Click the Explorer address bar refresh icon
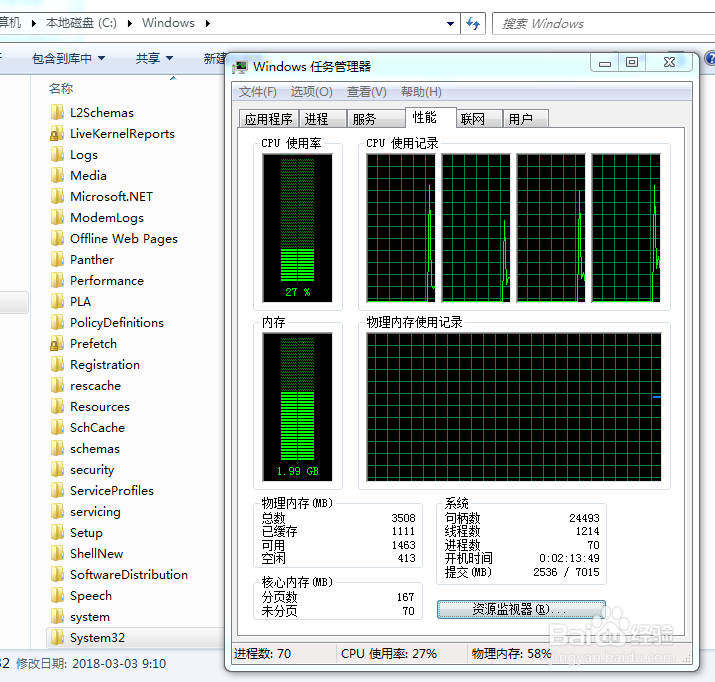 (473, 23)
